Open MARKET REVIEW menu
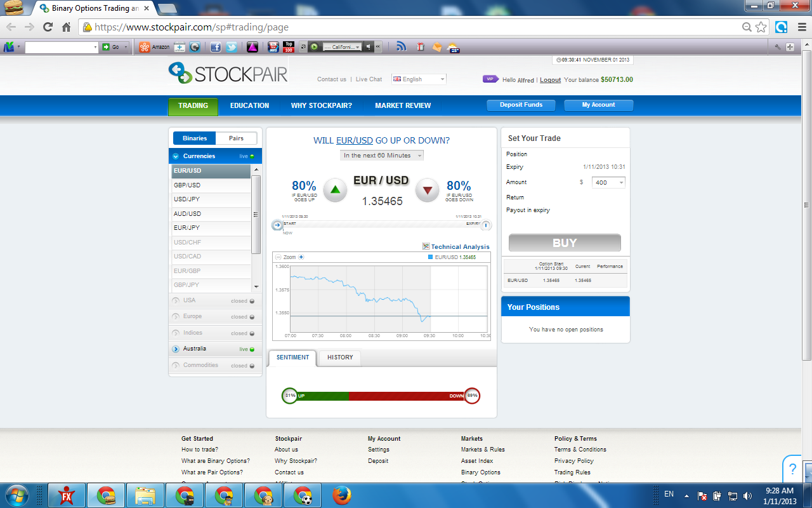This screenshot has width=812, height=508. click(403, 105)
